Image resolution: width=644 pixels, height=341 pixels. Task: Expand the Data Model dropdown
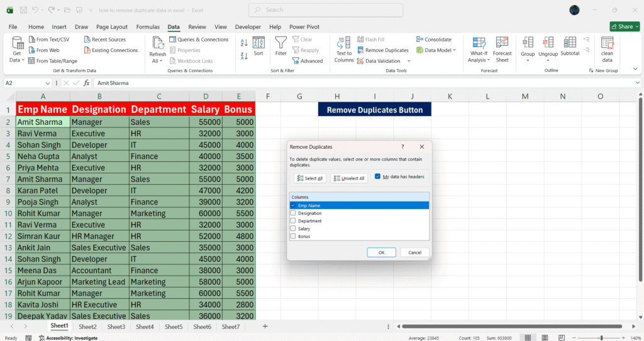point(454,50)
